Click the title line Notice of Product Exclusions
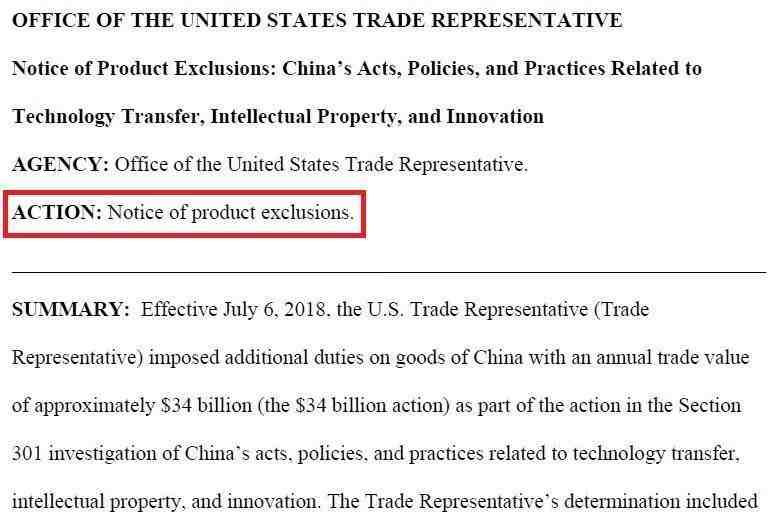The width and height of the screenshot is (769, 519). click(x=357, y=69)
